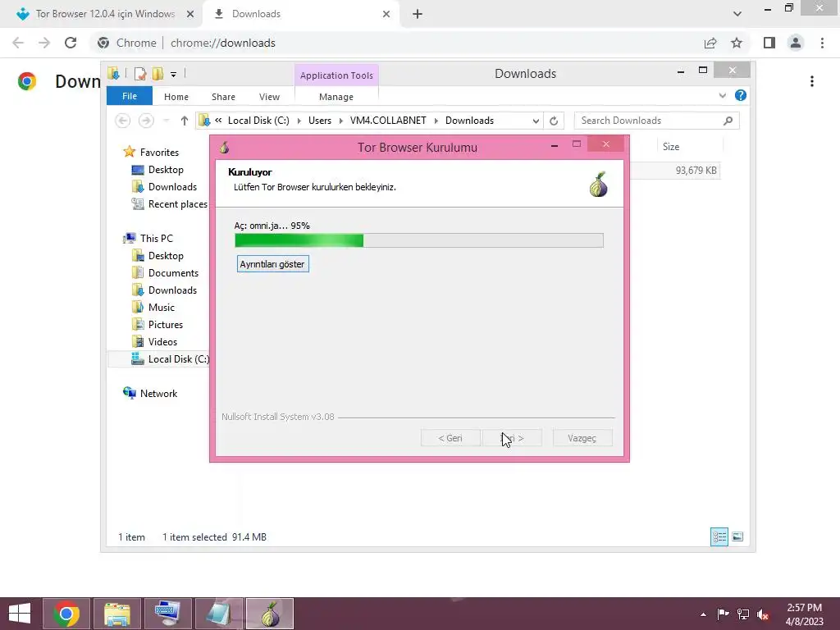Select Favorites in navigation pane

pos(159,152)
